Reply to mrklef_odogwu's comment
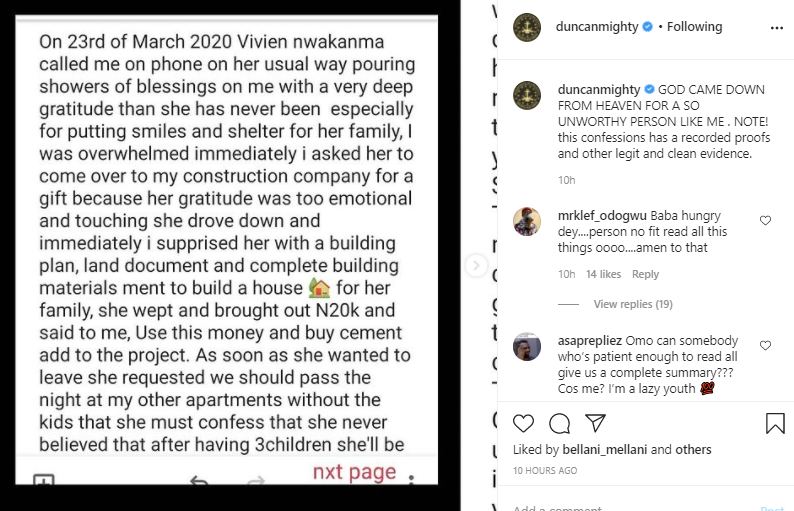794x511 pixels. point(645,274)
